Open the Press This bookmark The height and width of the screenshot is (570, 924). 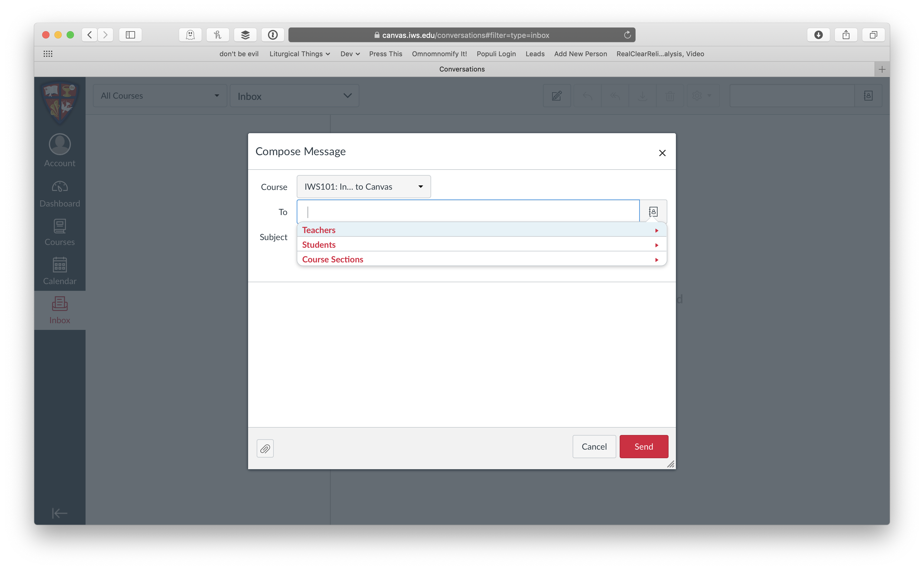(x=385, y=53)
